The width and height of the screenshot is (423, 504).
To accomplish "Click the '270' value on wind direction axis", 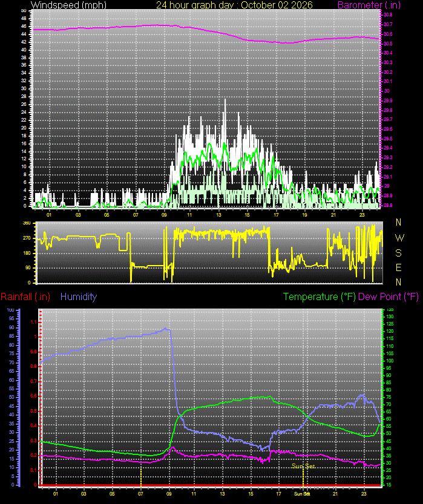I will pos(27,238).
